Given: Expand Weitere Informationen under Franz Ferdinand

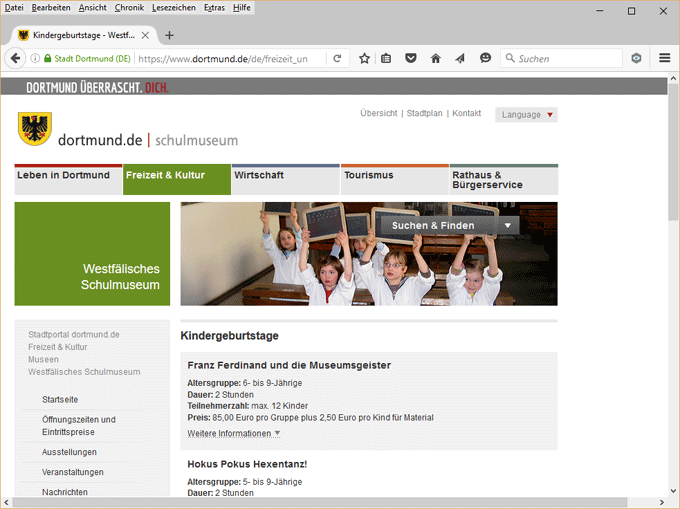Looking at the screenshot, I should pyautogui.click(x=234, y=433).
